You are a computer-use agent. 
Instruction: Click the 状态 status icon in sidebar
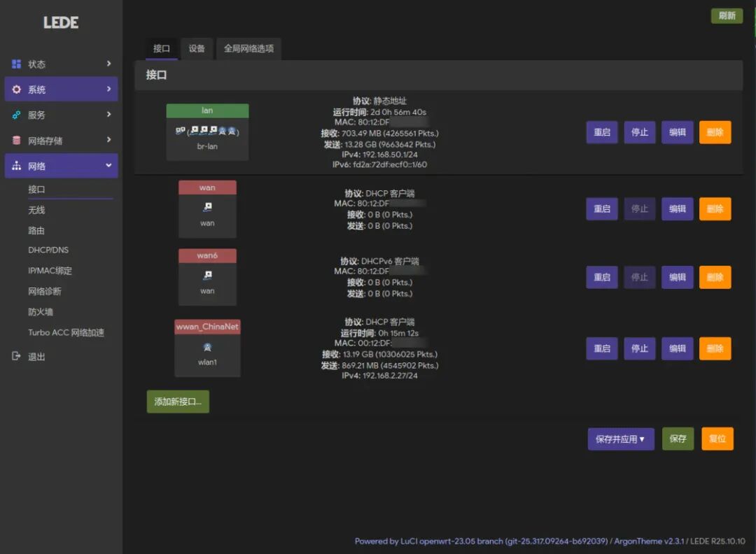(x=16, y=64)
